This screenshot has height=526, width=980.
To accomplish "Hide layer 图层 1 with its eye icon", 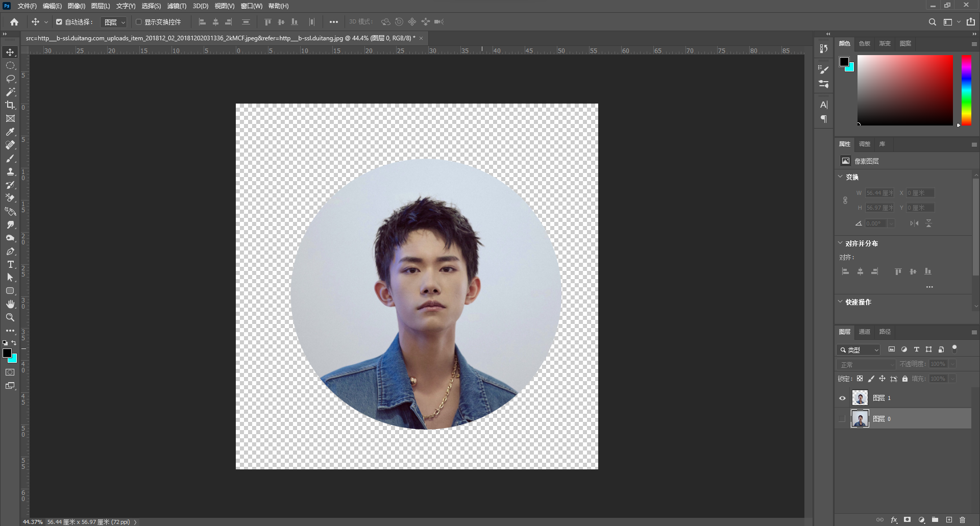I will 842,398.
